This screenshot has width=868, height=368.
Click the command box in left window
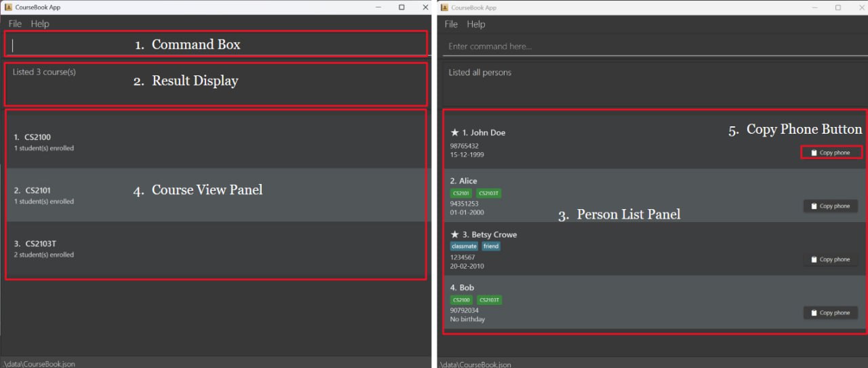[216, 44]
